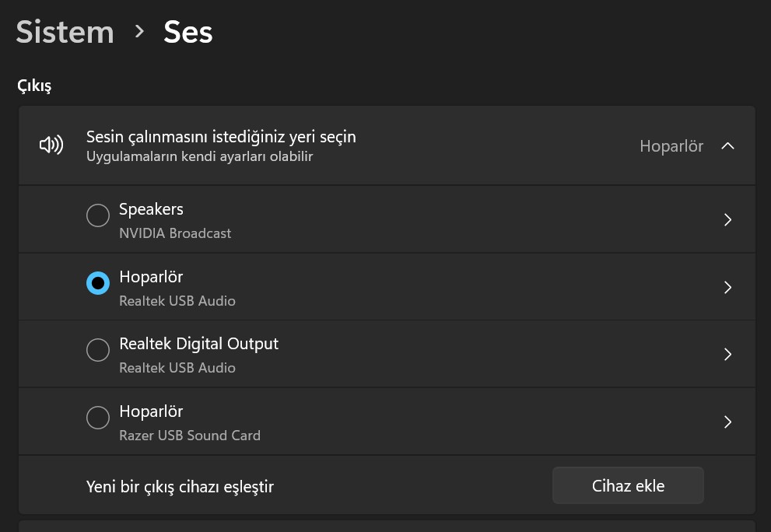Image resolution: width=771 pixels, height=532 pixels.
Task: Open properties arrow for Razer USB Sound Card
Action: coord(727,422)
